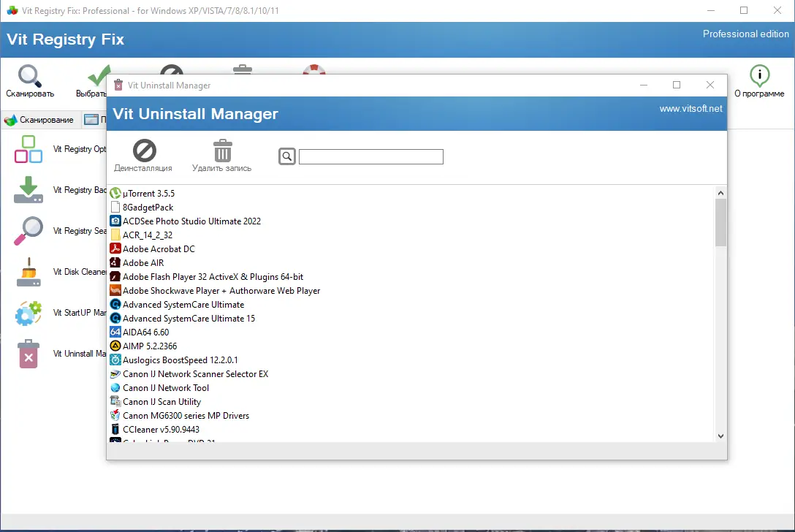
Task: Maximize the Vit Uninstall Manager window
Action: click(x=677, y=85)
